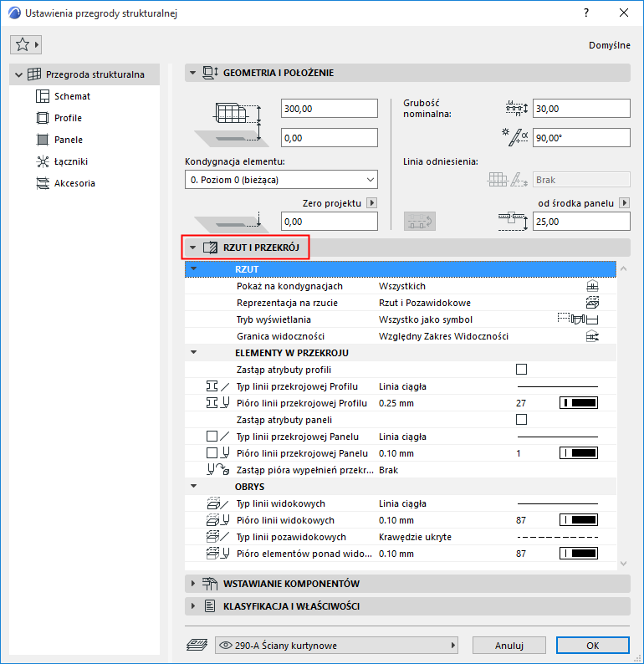Collapse the Przegroda strukturalna tree node
Viewport: 644px width, 664px height.
click(18, 74)
